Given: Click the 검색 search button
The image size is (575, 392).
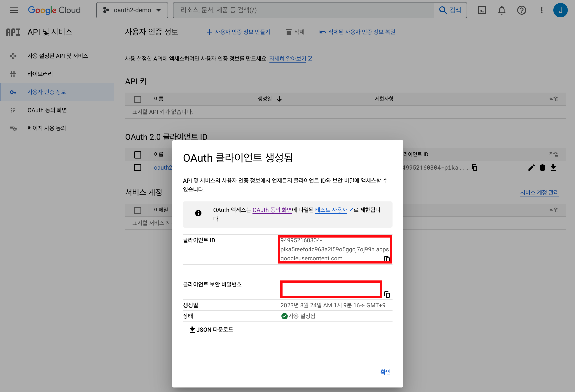Looking at the screenshot, I should pos(450,10).
